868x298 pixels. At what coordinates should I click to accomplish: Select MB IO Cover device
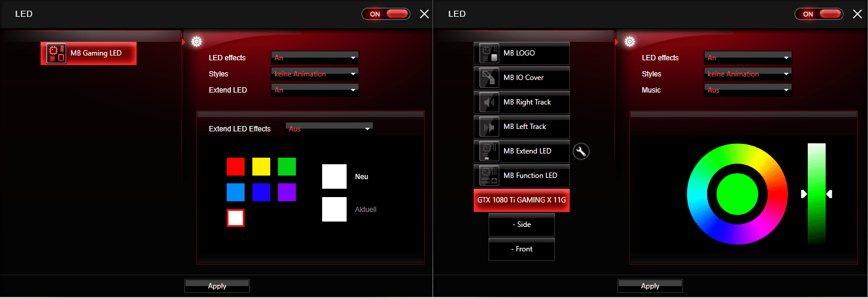coord(521,78)
